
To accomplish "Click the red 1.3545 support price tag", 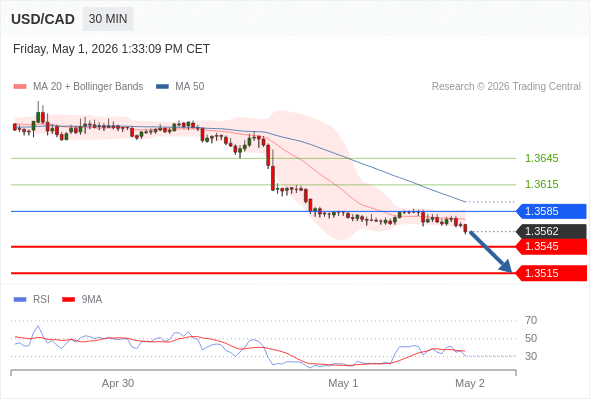I will coord(551,247).
